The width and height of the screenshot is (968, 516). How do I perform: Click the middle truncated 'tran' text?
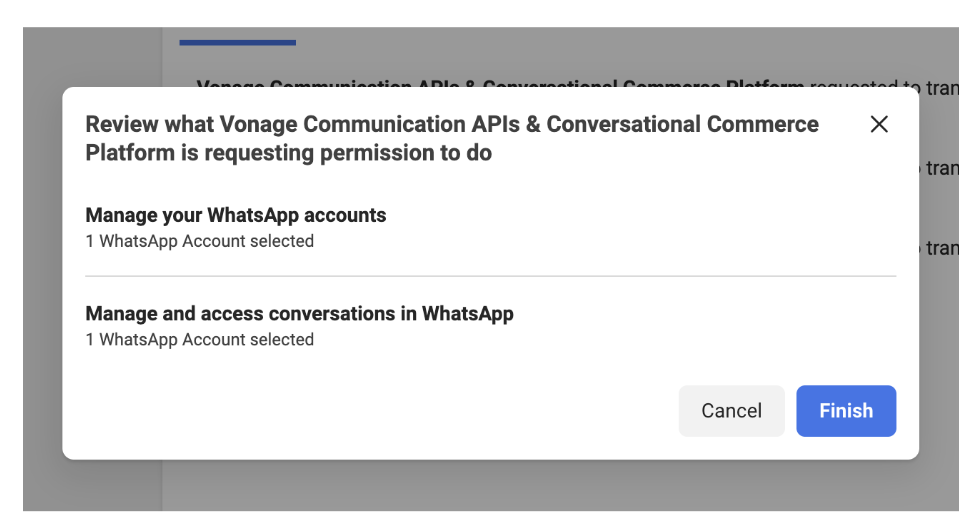pyautogui.click(x=941, y=168)
